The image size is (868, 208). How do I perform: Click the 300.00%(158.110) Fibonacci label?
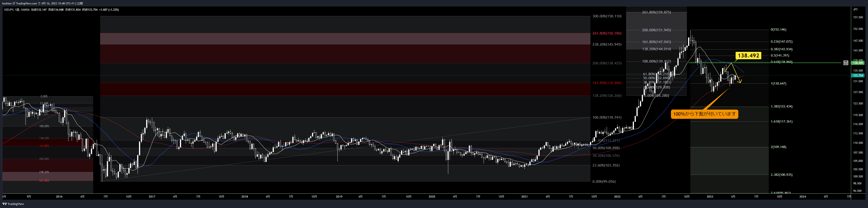[607, 16]
